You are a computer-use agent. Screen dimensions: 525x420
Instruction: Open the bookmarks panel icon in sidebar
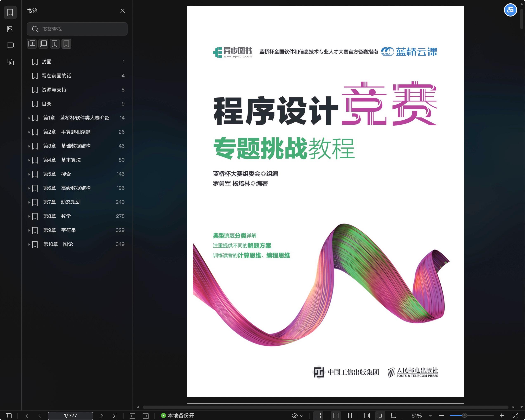pos(10,12)
